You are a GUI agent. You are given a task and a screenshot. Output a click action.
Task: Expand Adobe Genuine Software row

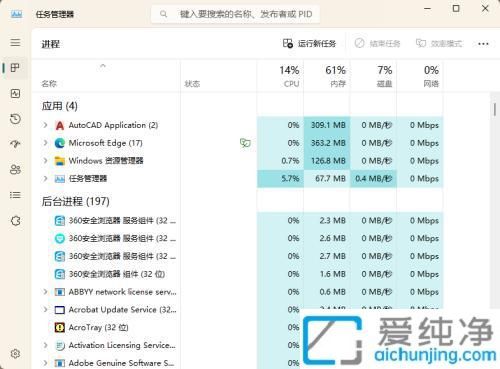coord(45,363)
